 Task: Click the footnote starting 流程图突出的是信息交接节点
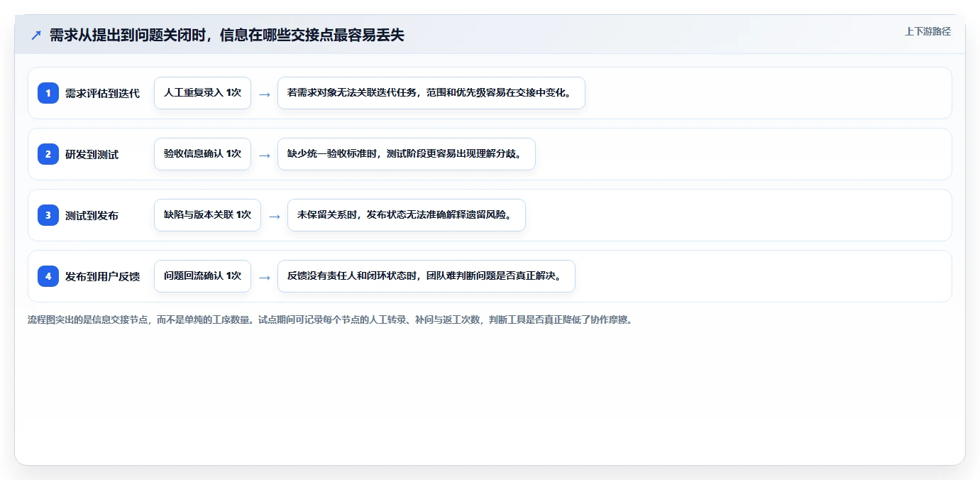point(329,320)
